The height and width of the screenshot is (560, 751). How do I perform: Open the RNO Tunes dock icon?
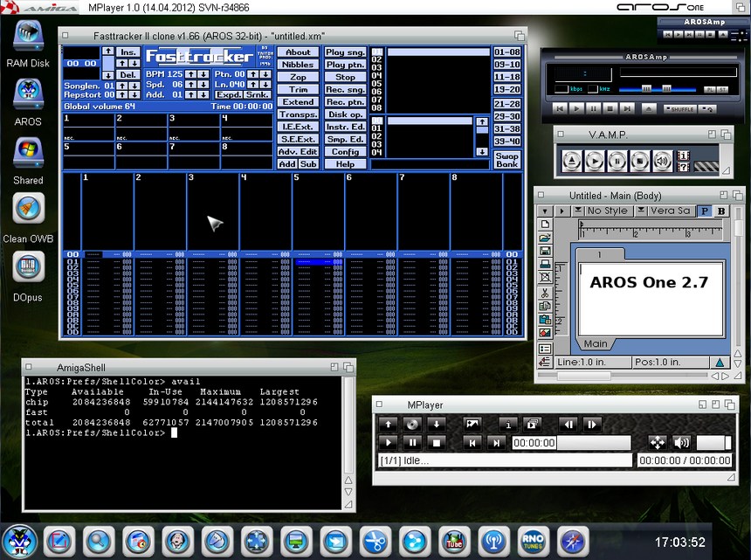(533, 542)
